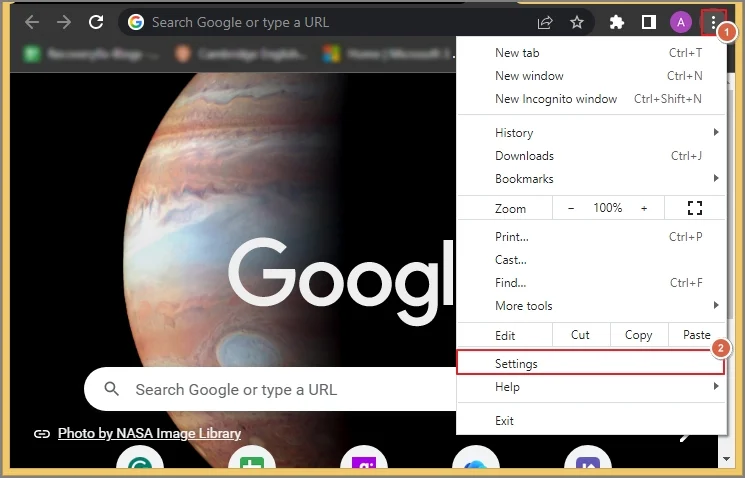Viewport: 745px width, 478px height.
Task: Click the Ctrl+J shortcut text
Action: click(686, 155)
